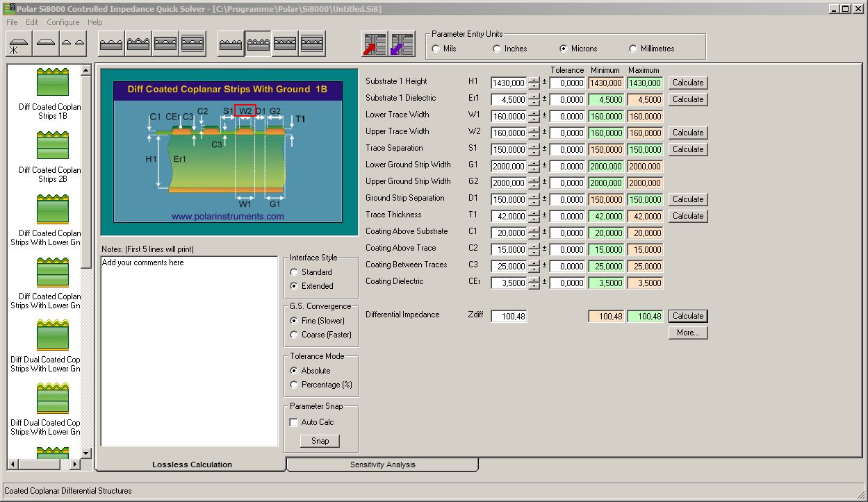Select the two-trace differential structure toolbar icon

(73, 44)
